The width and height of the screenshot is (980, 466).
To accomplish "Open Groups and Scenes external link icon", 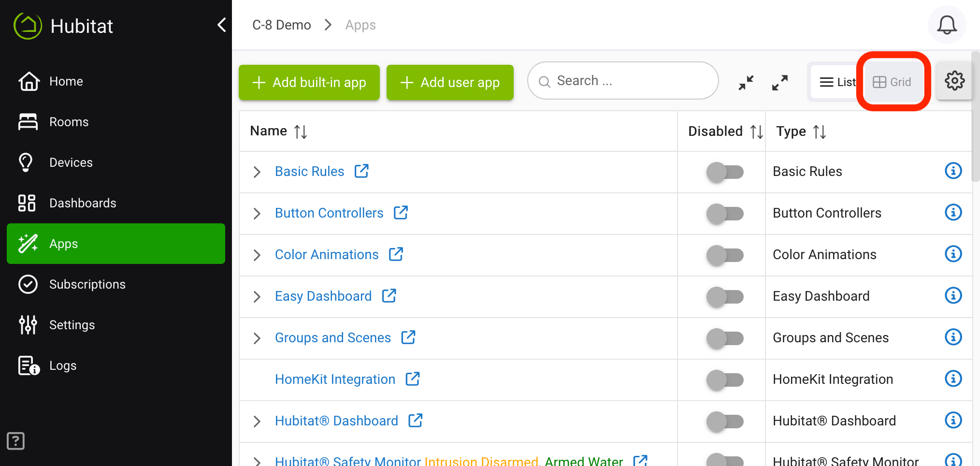I will click(408, 337).
